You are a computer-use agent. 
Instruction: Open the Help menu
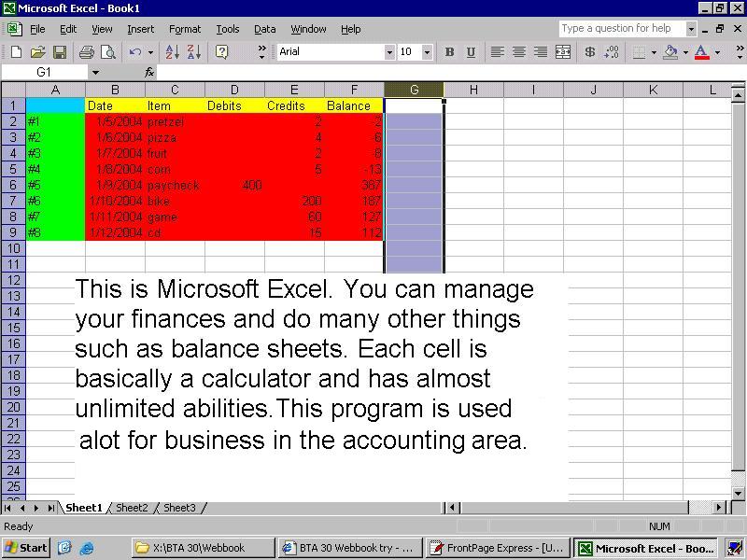pos(351,29)
